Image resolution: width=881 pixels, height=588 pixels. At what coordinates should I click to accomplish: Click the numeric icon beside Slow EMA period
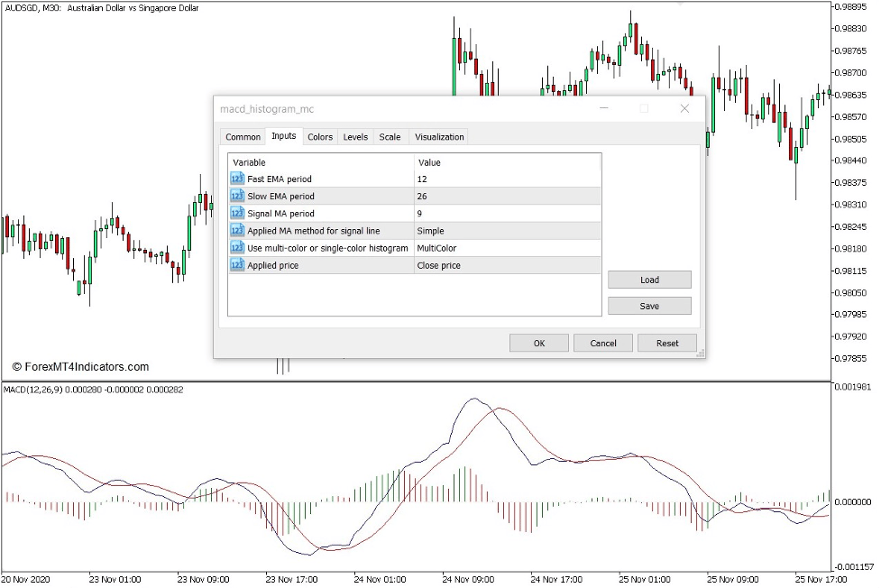pyautogui.click(x=237, y=196)
